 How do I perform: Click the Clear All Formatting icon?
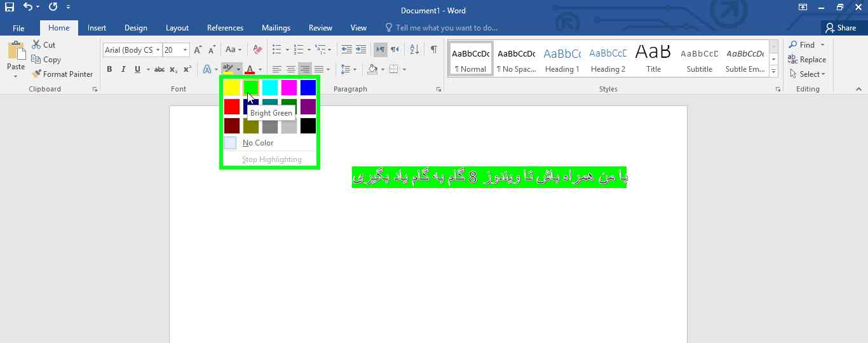coord(257,50)
